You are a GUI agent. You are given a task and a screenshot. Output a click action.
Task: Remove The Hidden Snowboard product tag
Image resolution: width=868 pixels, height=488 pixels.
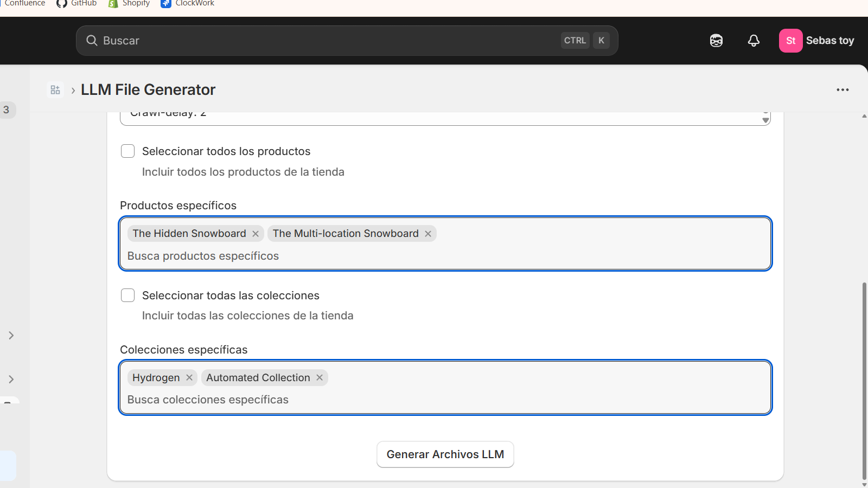(255, 233)
